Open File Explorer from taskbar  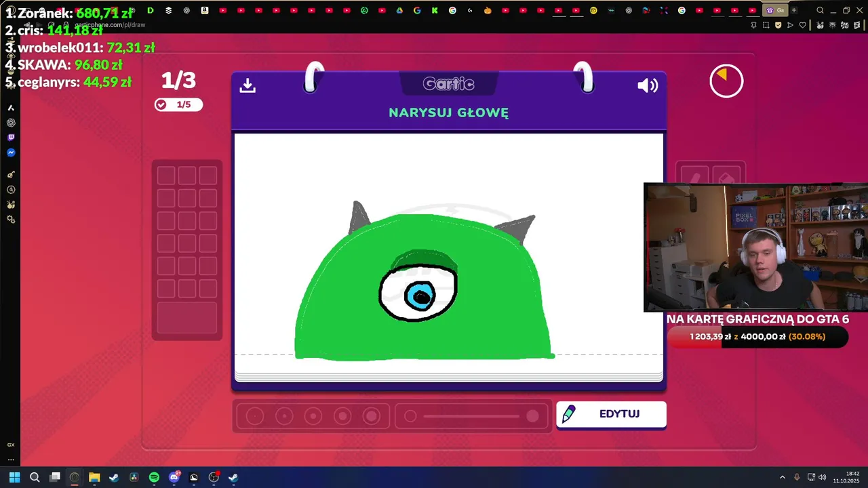[x=94, y=477]
